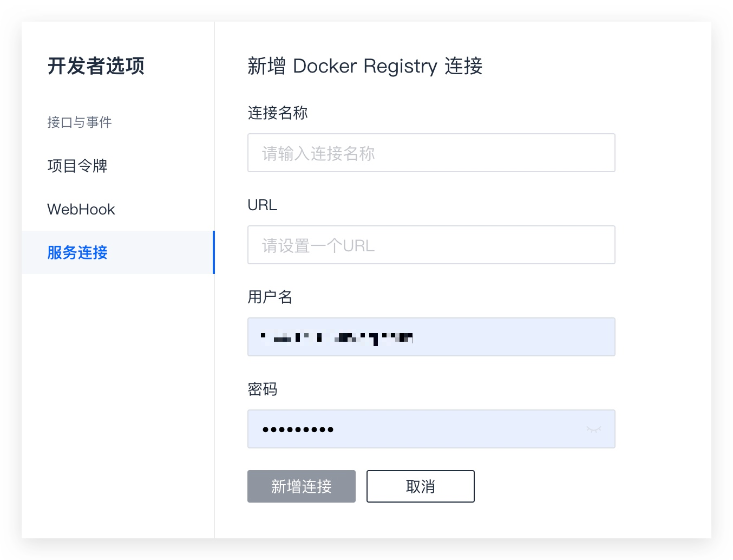Toggle password visibility with the closed-eye icon

(x=594, y=429)
